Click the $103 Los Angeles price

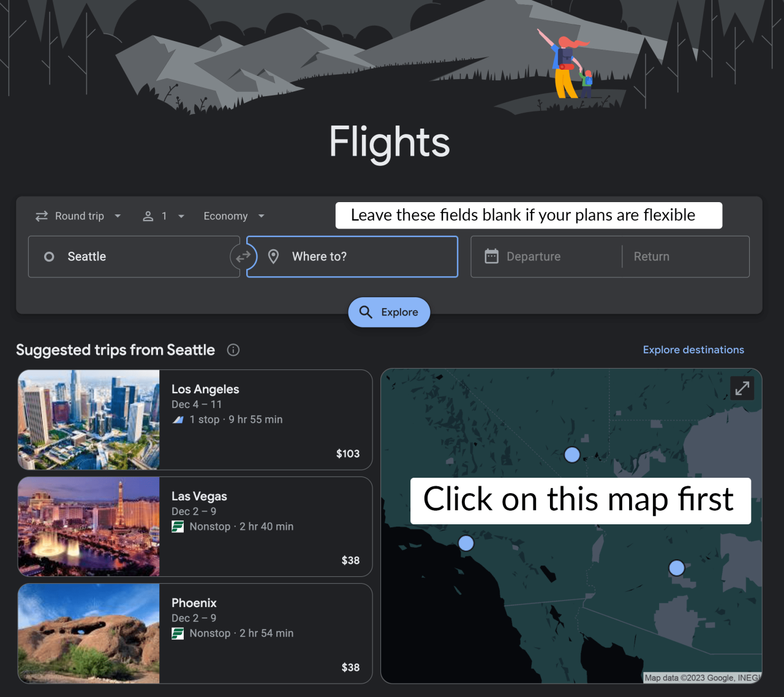pyautogui.click(x=348, y=454)
